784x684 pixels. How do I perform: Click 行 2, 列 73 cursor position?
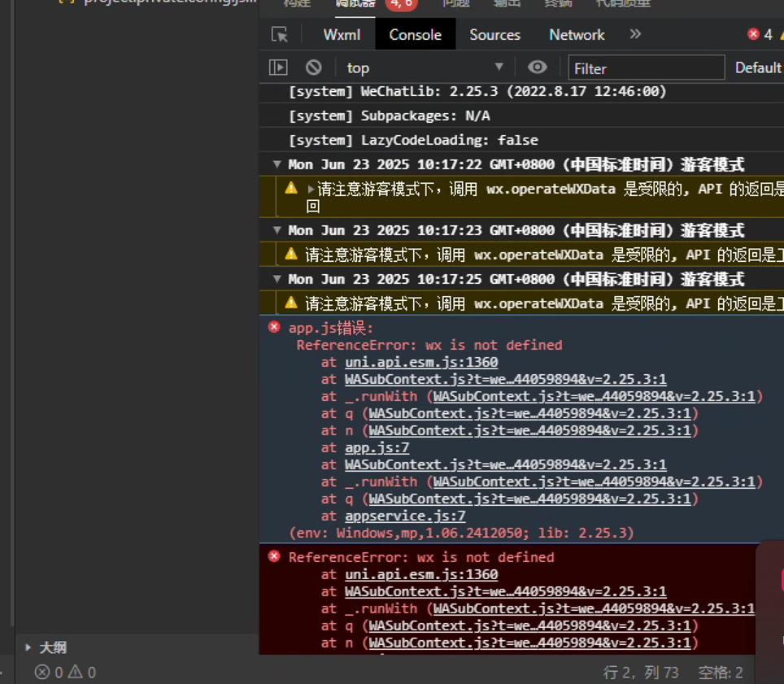(x=641, y=673)
